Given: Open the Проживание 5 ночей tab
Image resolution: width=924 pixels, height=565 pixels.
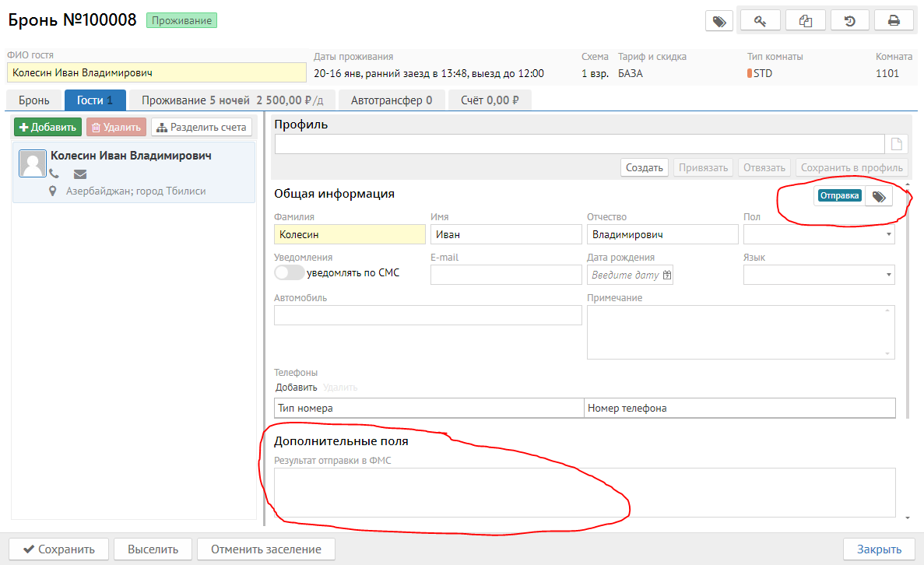Looking at the screenshot, I should [x=237, y=100].
